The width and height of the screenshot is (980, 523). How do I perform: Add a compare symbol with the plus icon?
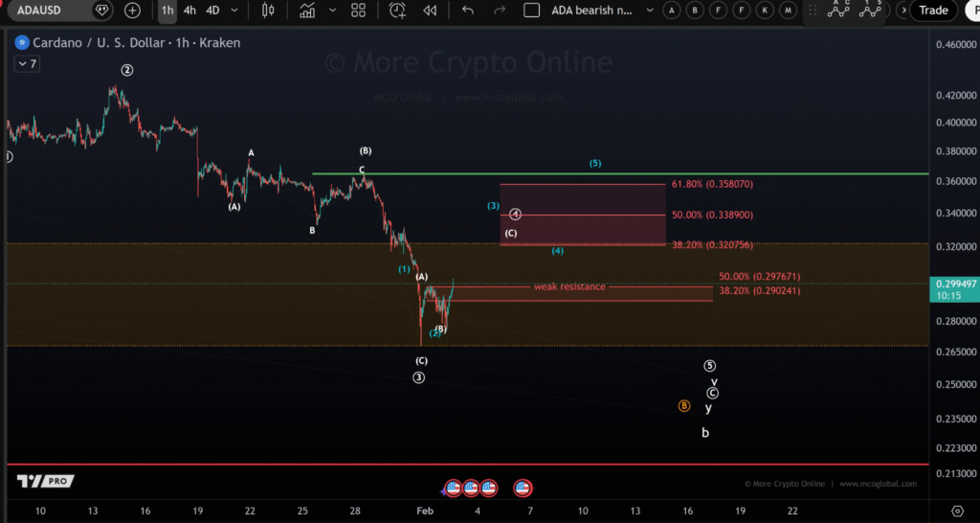point(132,10)
